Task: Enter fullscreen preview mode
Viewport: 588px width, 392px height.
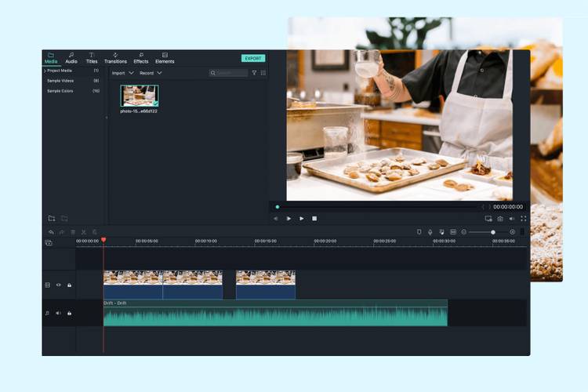Action: pyautogui.click(x=524, y=219)
